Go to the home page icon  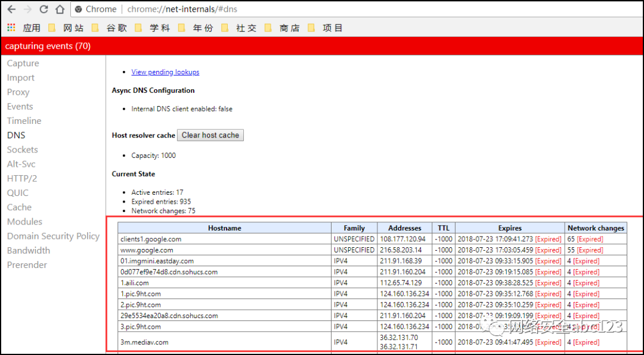coord(60,9)
